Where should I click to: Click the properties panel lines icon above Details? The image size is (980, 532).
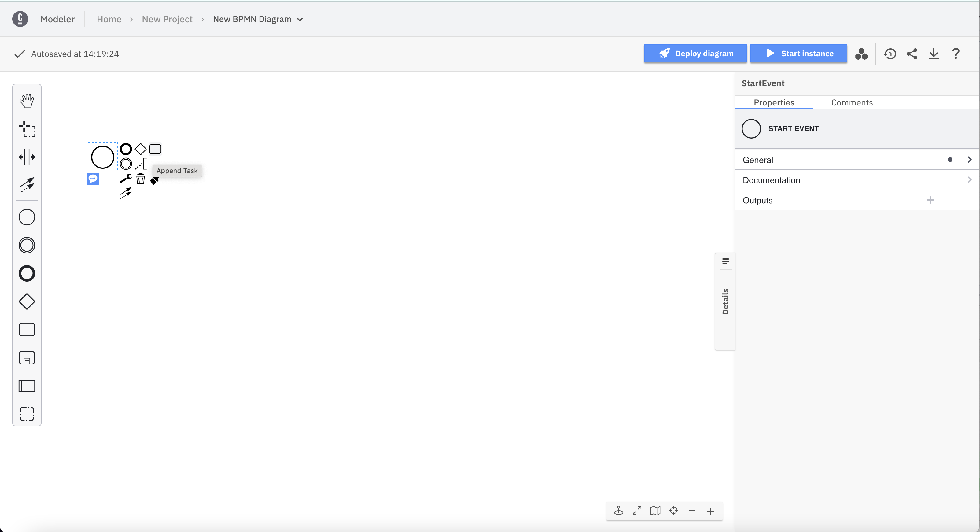tap(725, 261)
